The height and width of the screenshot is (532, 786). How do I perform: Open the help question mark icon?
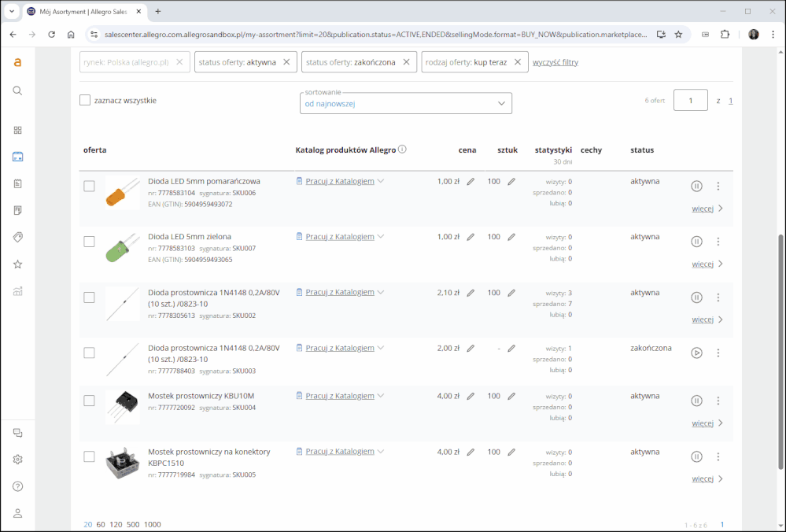pyautogui.click(x=17, y=486)
